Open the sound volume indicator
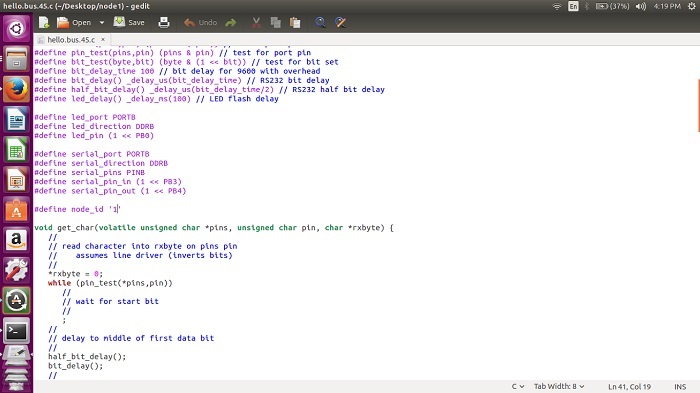This screenshot has height=393, width=700. point(641,6)
